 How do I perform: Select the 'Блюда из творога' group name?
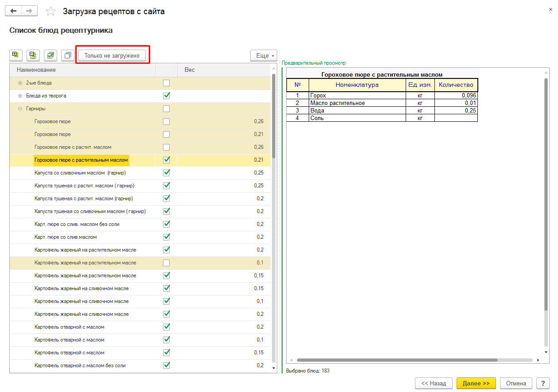(x=46, y=96)
